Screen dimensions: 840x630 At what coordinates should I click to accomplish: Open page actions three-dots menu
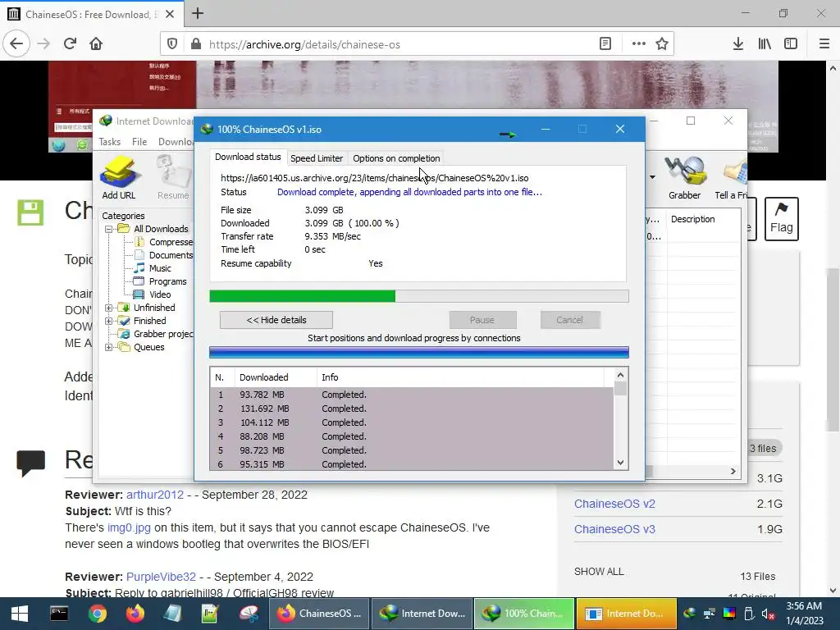pyautogui.click(x=638, y=44)
